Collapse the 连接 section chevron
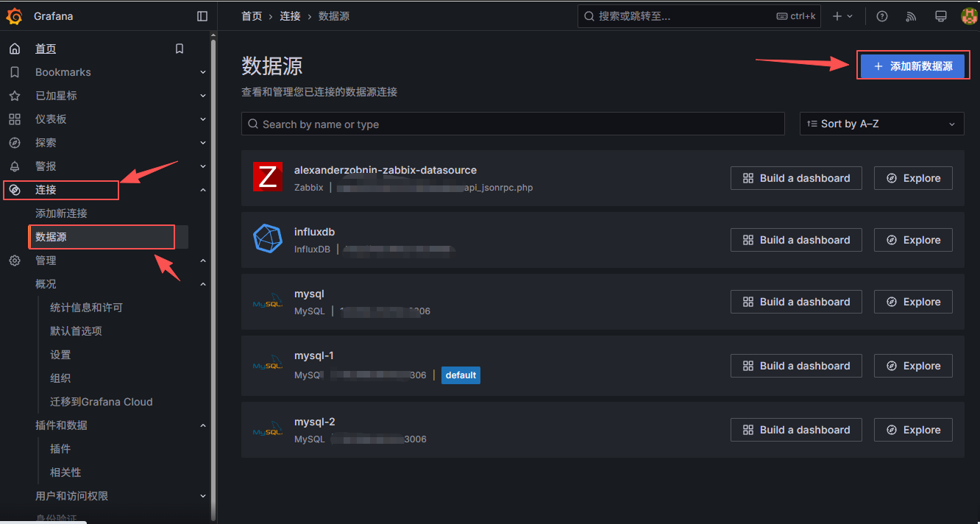The height and width of the screenshot is (524, 980). tap(202, 189)
